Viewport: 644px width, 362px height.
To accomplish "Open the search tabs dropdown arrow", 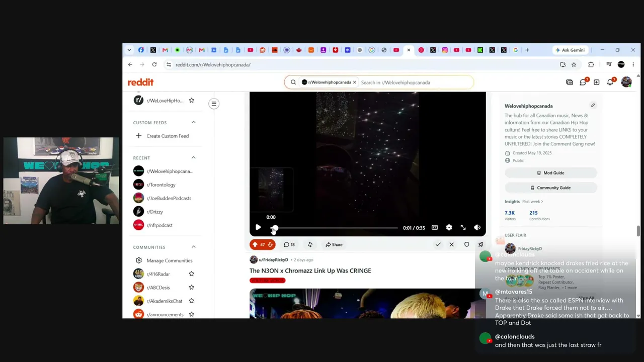I will point(129,50).
